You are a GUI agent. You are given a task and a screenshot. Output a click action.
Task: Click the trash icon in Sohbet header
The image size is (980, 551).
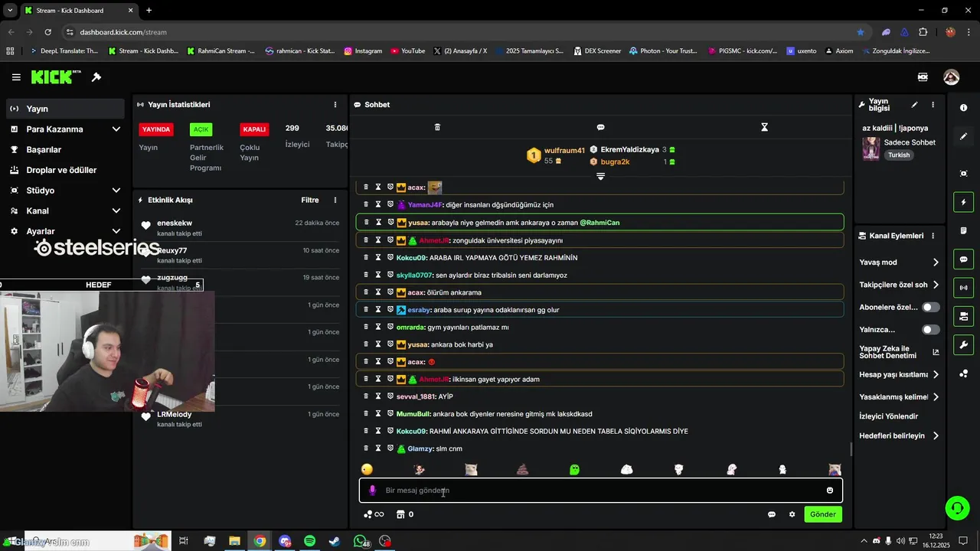(x=437, y=127)
